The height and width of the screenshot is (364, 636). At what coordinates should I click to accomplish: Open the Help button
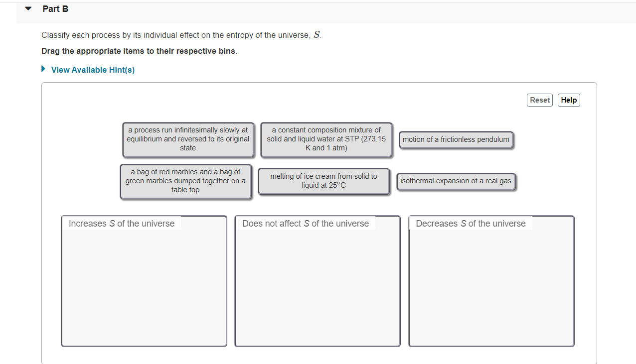pos(568,100)
